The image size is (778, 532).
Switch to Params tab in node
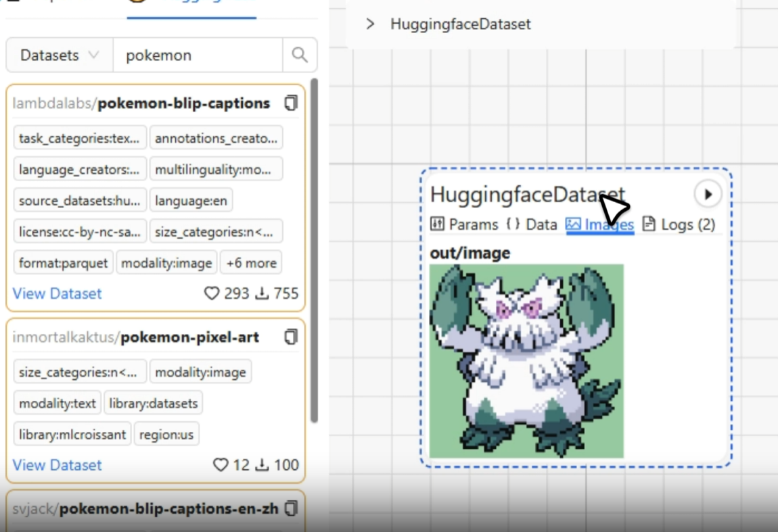464,224
